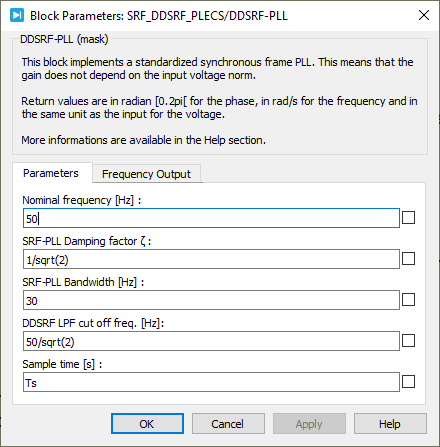Click the PLECS icon in title bar
Viewport: 440px width, 447px height.
point(17,15)
